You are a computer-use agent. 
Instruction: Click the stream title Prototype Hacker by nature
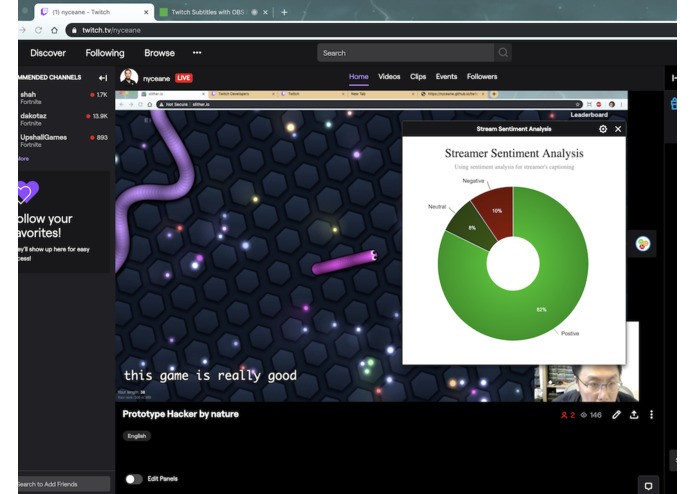tap(180, 414)
